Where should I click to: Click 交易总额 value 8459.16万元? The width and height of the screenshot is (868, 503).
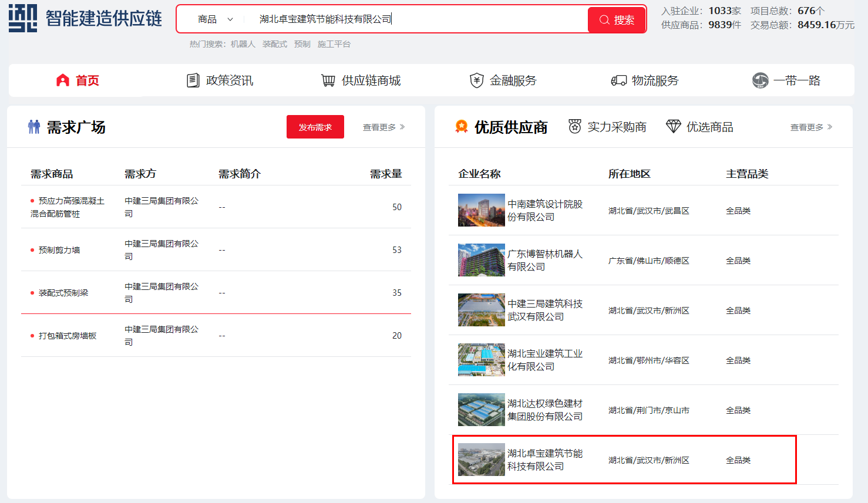tap(826, 25)
